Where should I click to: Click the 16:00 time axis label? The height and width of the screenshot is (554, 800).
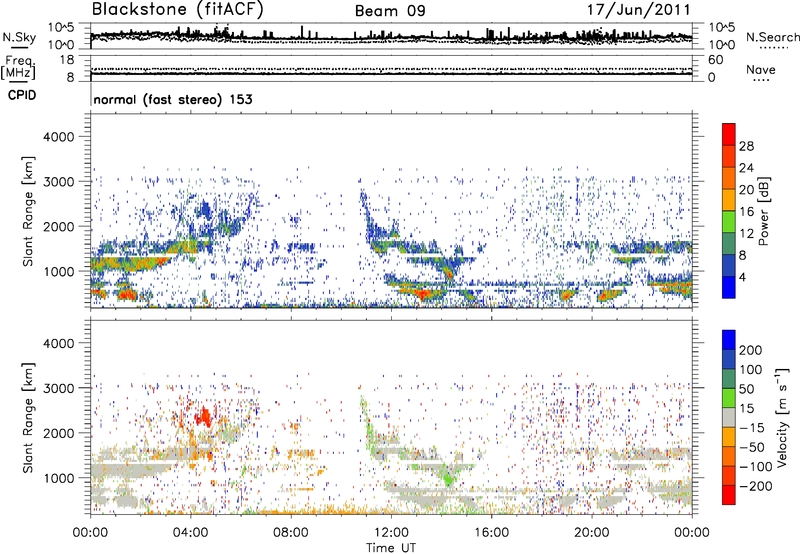tap(491, 533)
